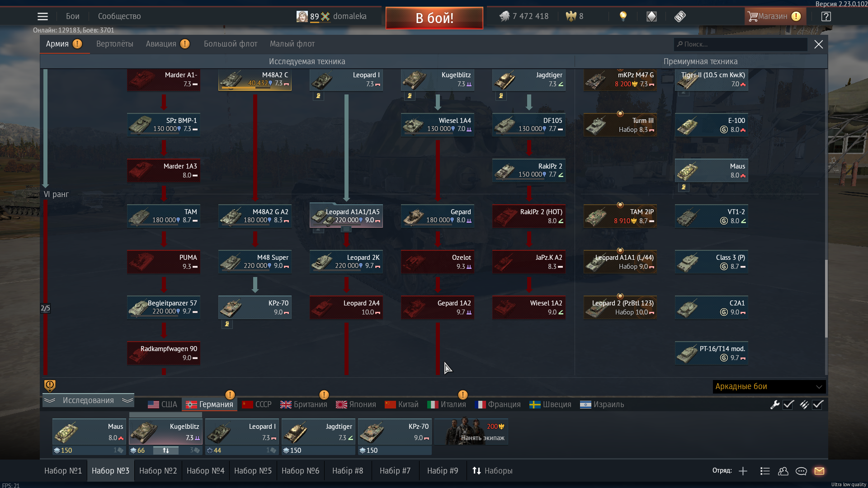Toggle the auto-refill ammo checkbox
868x488 pixels.
tap(818, 404)
